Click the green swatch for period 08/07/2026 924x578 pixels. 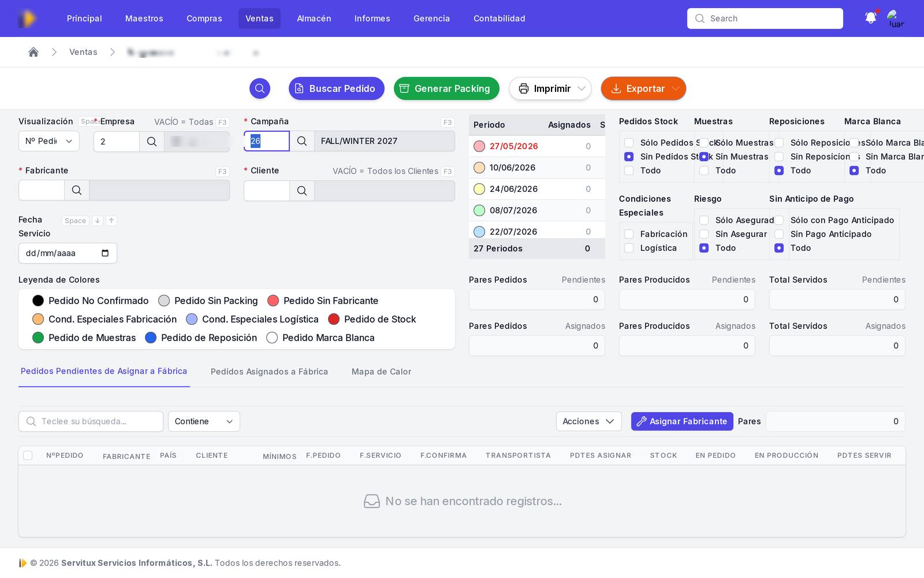tap(479, 210)
